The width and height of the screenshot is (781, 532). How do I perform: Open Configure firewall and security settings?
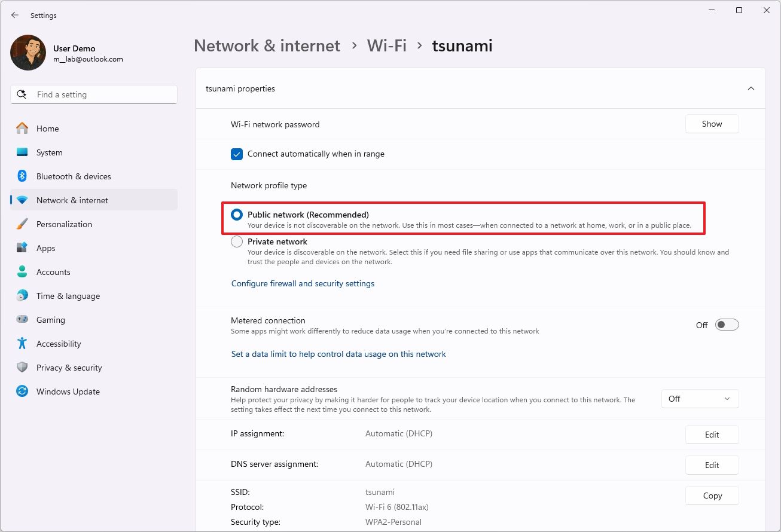303,283
